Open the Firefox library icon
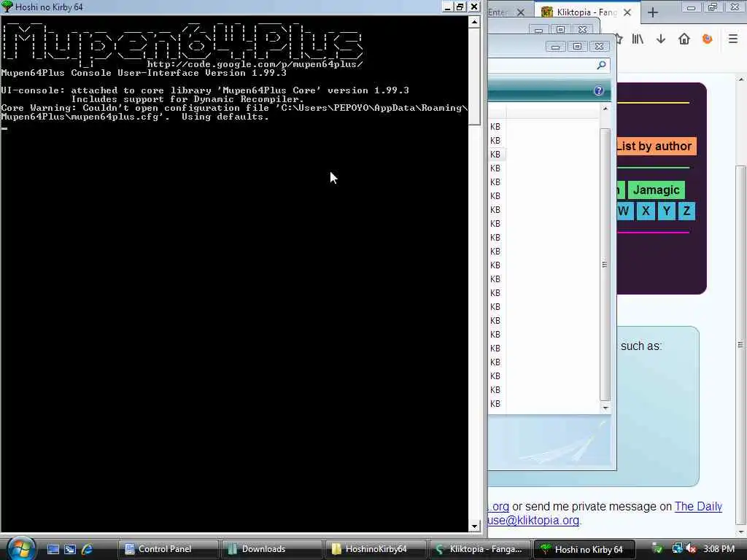This screenshot has height=560, width=747. coord(638,39)
